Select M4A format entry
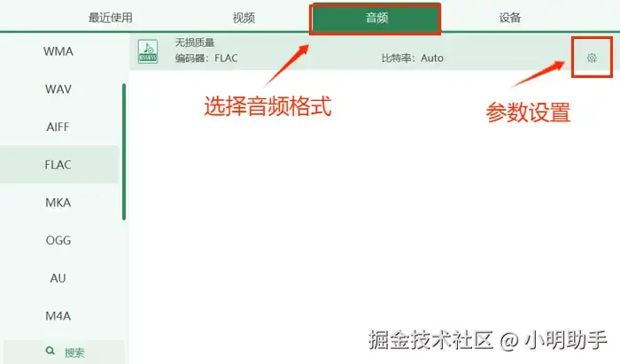 coord(58,316)
